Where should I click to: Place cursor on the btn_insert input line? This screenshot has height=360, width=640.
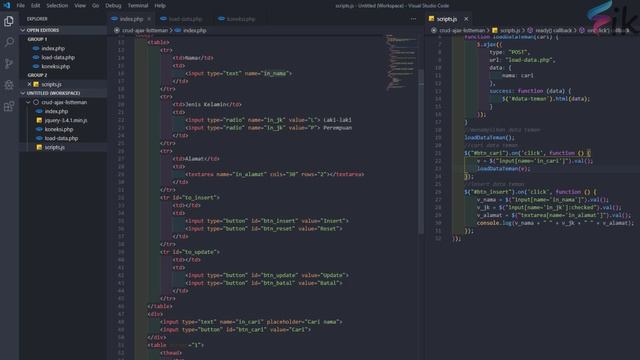267,221
